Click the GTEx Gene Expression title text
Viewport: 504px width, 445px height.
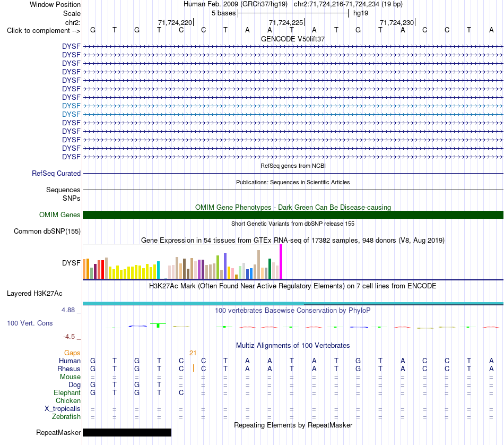293,241
